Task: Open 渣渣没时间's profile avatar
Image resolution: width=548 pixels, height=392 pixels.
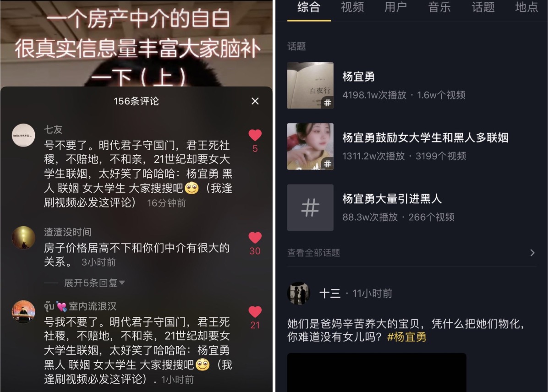Action: pos(23,238)
